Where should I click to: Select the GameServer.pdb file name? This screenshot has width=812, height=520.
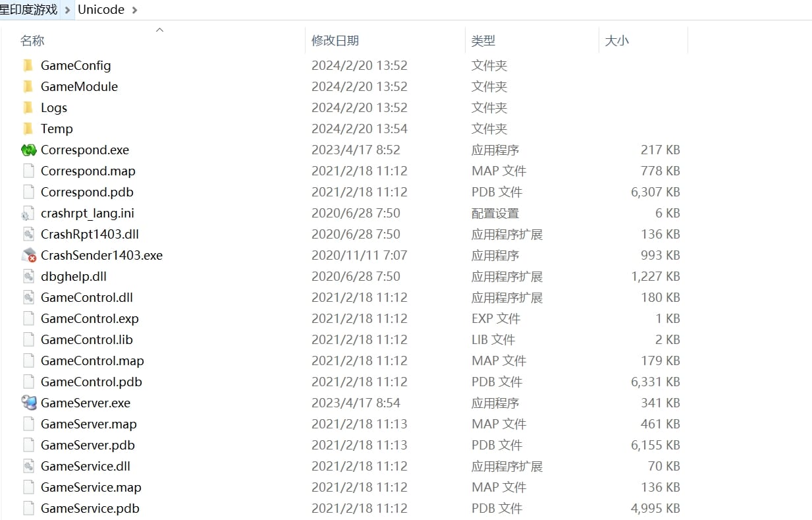tap(88, 445)
